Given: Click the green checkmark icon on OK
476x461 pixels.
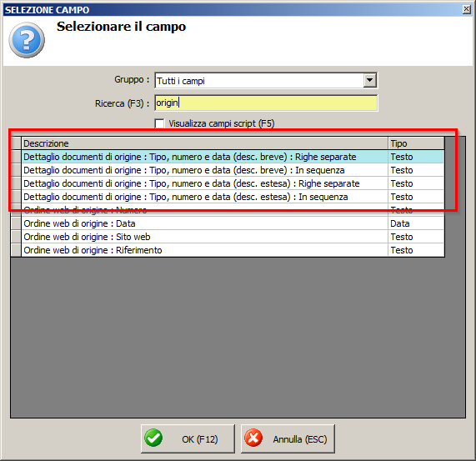Looking at the screenshot, I should (153, 438).
